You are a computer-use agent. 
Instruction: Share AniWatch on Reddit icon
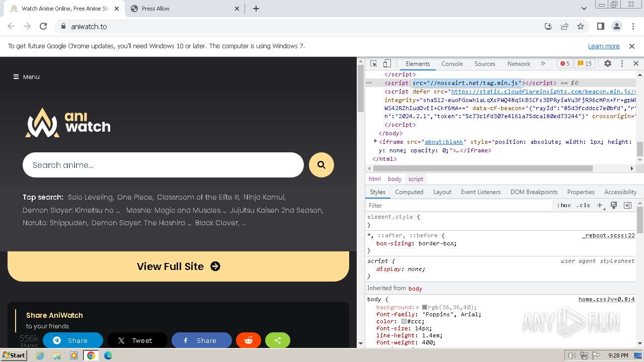pos(249,340)
